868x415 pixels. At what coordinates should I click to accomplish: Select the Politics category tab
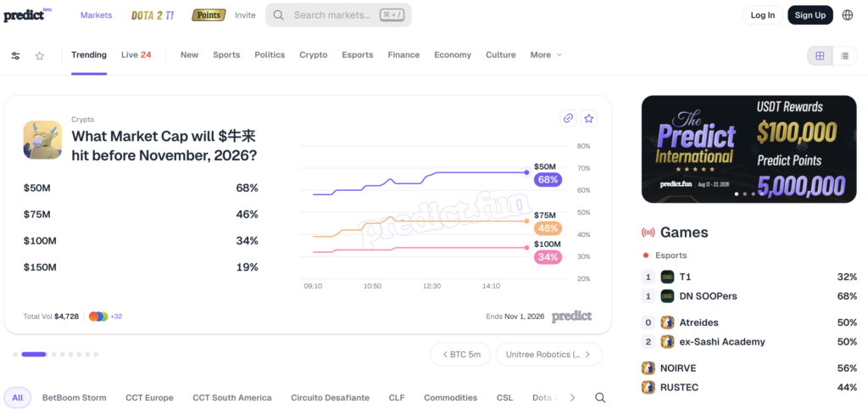(270, 55)
